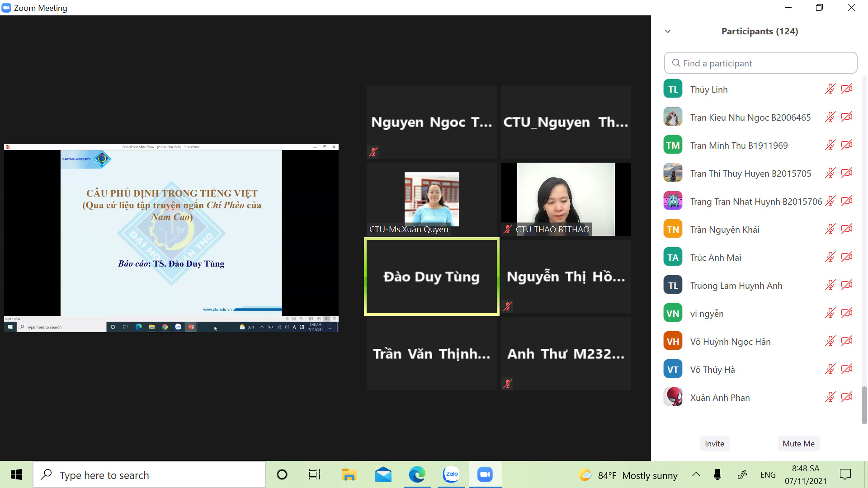Viewport: 868px width, 488px height.
Task: Click muted mic icon on Anh Thư M232 tile
Action: click(508, 384)
